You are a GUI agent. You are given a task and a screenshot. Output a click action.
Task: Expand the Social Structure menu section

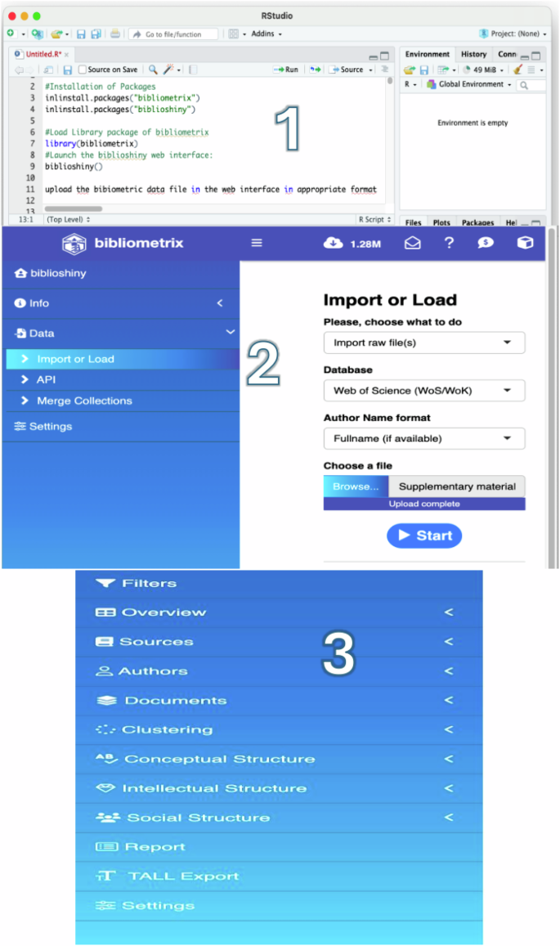pos(279,818)
